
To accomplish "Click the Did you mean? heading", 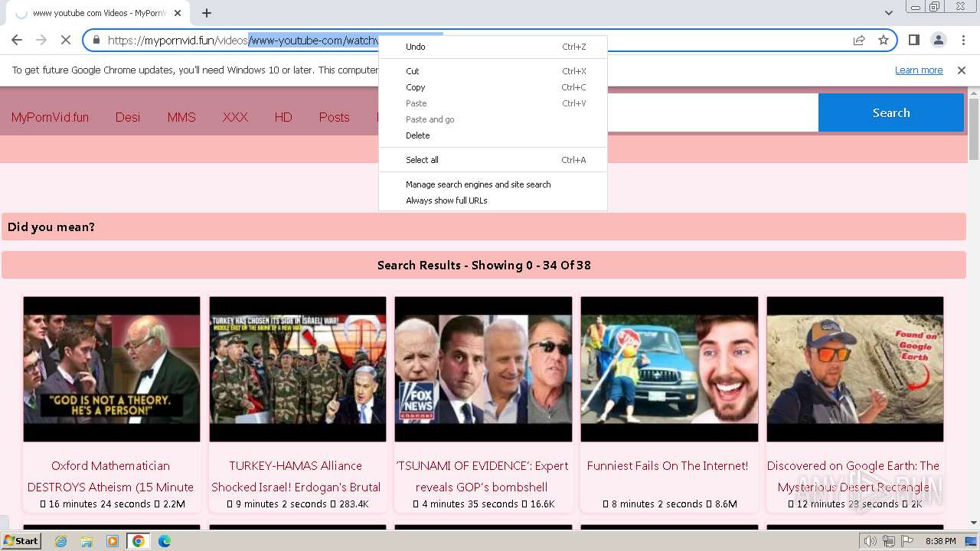I will coord(51,227).
